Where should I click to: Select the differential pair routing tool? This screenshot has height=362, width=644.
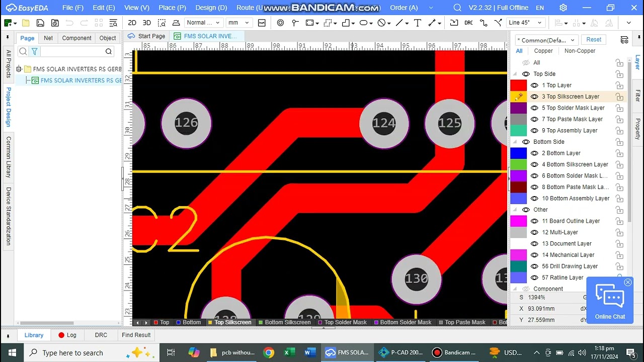[x=498, y=23]
